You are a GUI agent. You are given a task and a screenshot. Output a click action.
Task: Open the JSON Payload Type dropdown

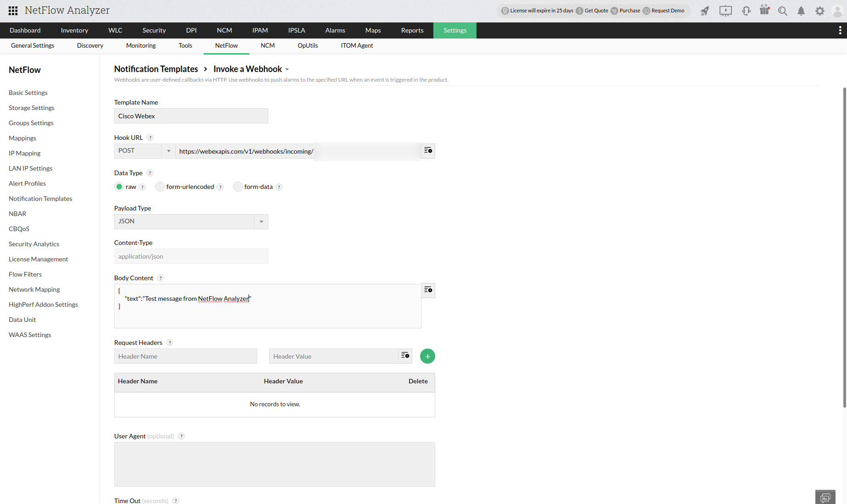191,222
